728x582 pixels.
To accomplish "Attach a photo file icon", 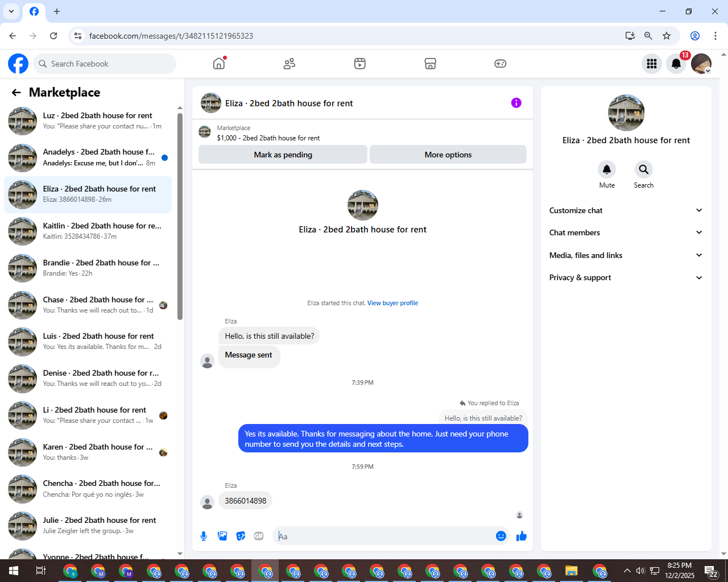I will pyautogui.click(x=222, y=536).
